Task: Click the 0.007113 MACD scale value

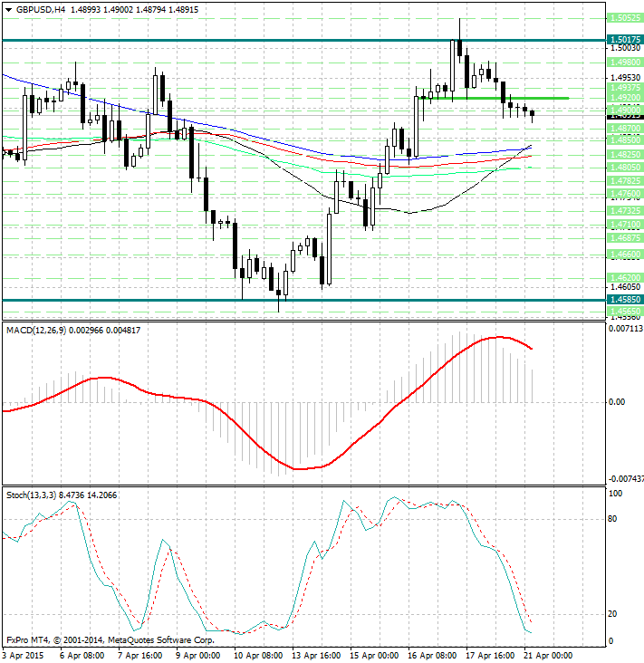Action: (624, 330)
